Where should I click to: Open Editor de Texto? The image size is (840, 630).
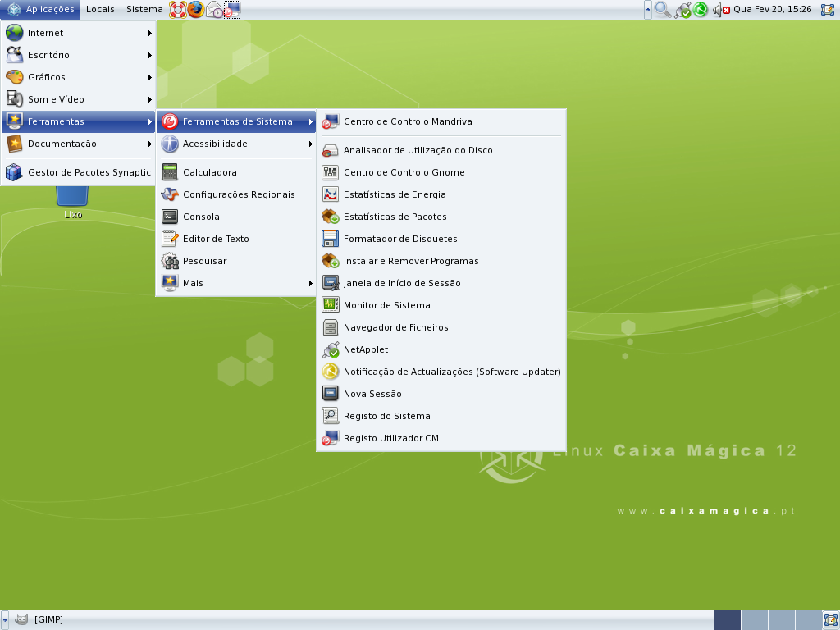[x=236, y=239]
